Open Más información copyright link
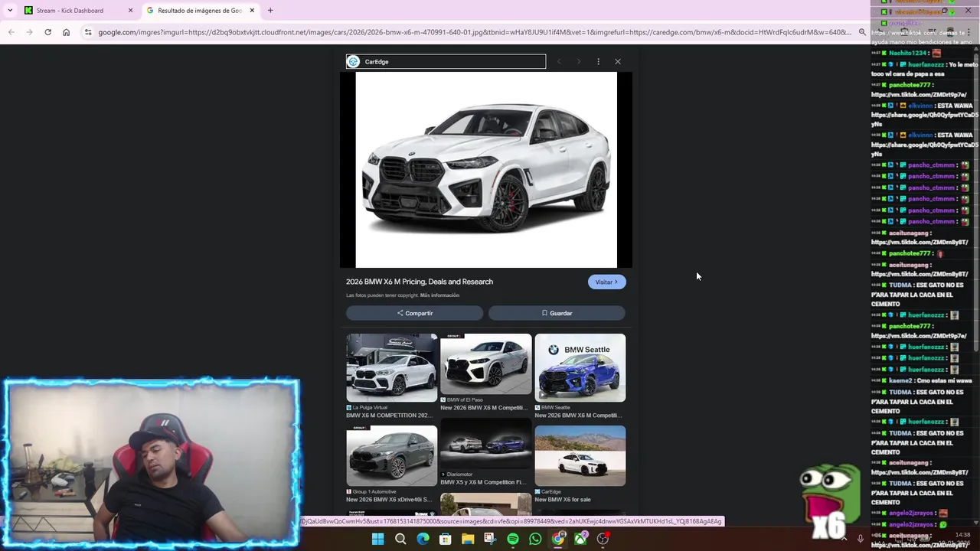The image size is (980, 551). click(x=439, y=295)
